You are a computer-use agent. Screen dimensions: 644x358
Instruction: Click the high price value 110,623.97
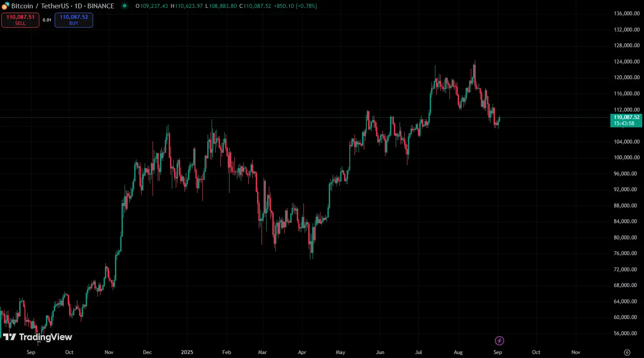tap(188, 6)
